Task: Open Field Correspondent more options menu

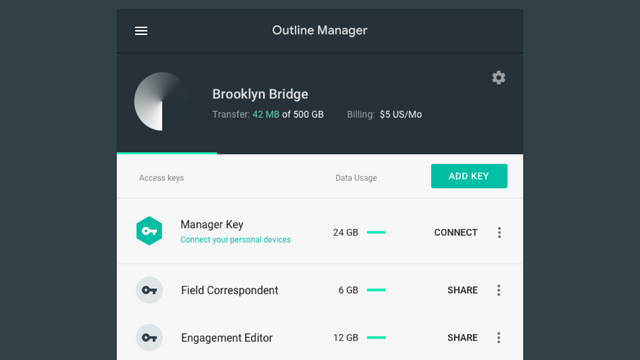Action: tap(499, 290)
